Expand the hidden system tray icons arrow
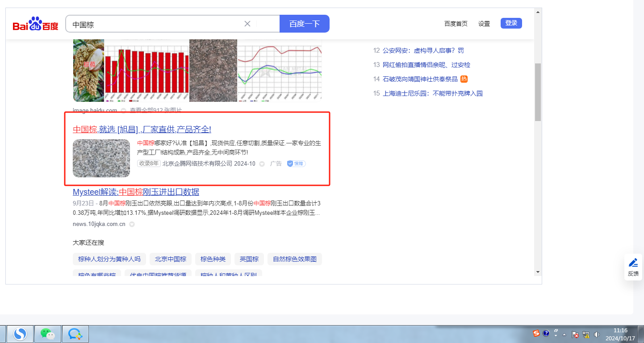 click(564, 334)
